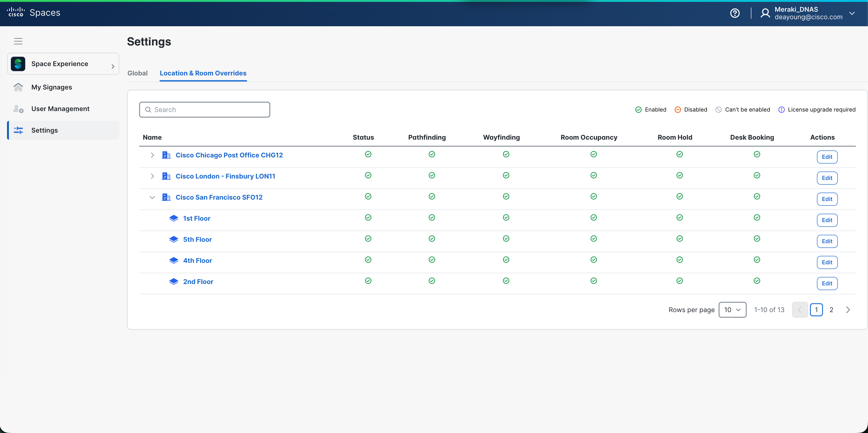Edit the 4th Floor overrides
The width and height of the screenshot is (868, 433).
[x=827, y=262]
